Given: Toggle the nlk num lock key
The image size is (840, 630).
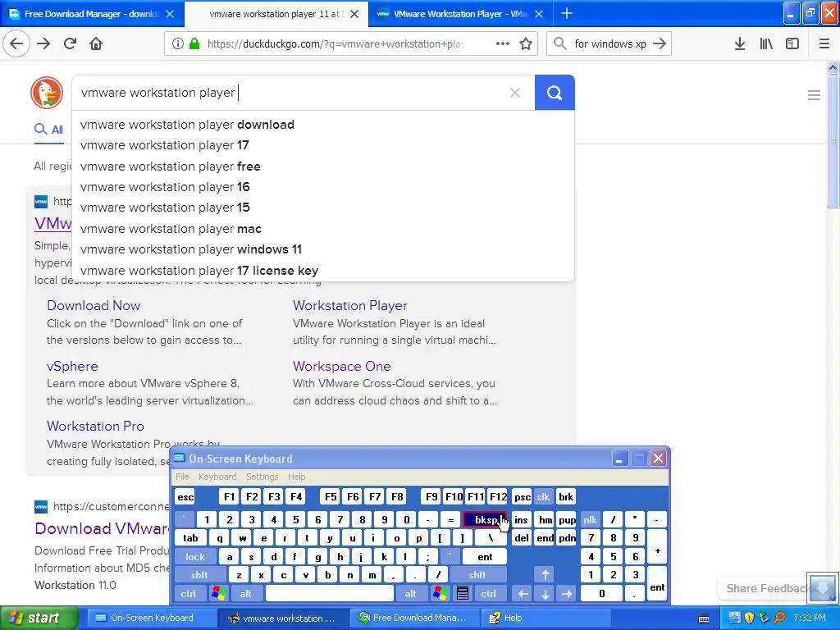Looking at the screenshot, I should click(591, 519).
